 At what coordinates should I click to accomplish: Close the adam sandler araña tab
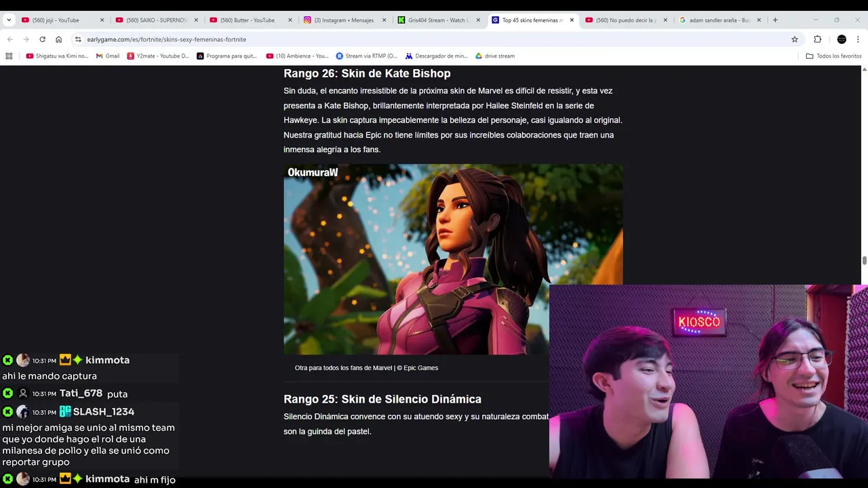click(759, 20)
